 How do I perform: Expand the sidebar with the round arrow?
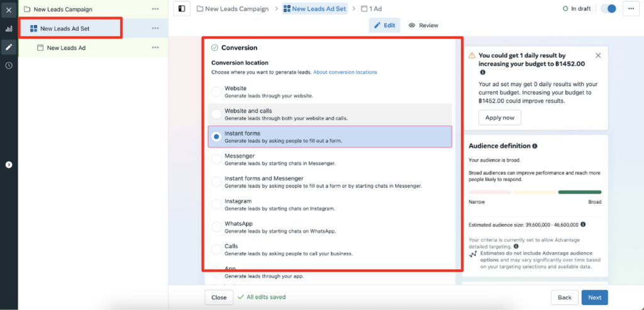click(9, 165)
